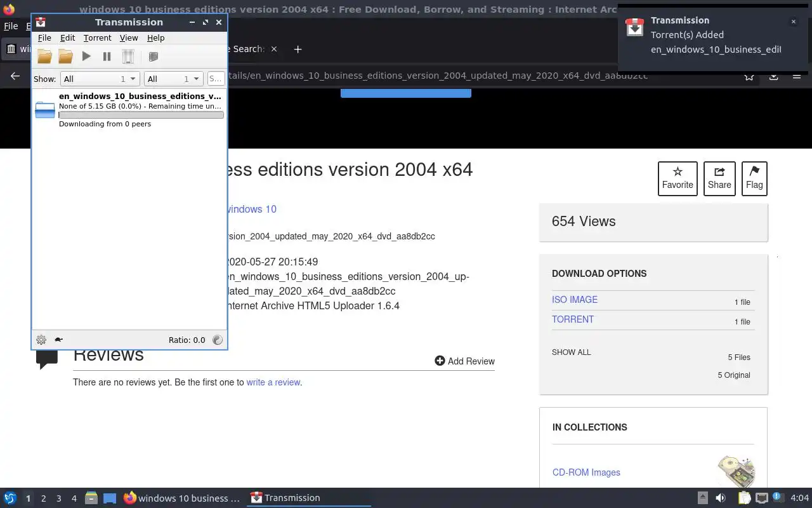Click the 654 Views text
Image resolution: width=812 pixels, height=508 pixels.
[x=584, y=222]
